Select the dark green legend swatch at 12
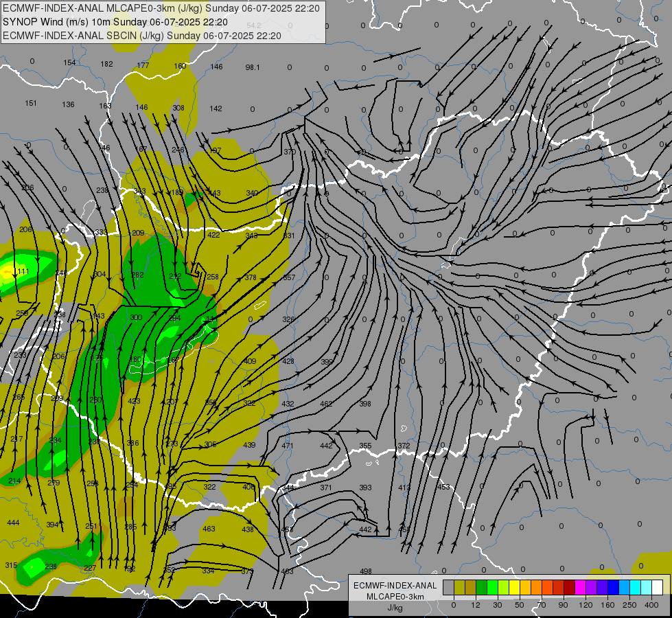This screenshot has width=672, height=618. coord(482,587)
